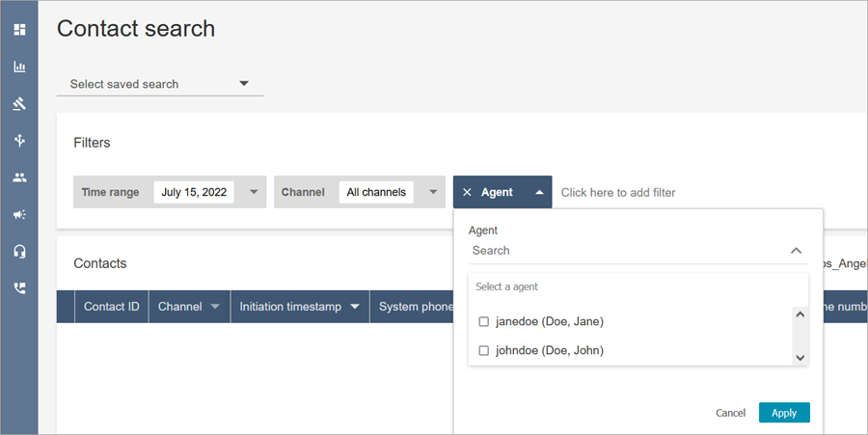Screen dimensions: 868x435
Task: Expand the Time range filter arrow
Action: (x=254, y=192)
